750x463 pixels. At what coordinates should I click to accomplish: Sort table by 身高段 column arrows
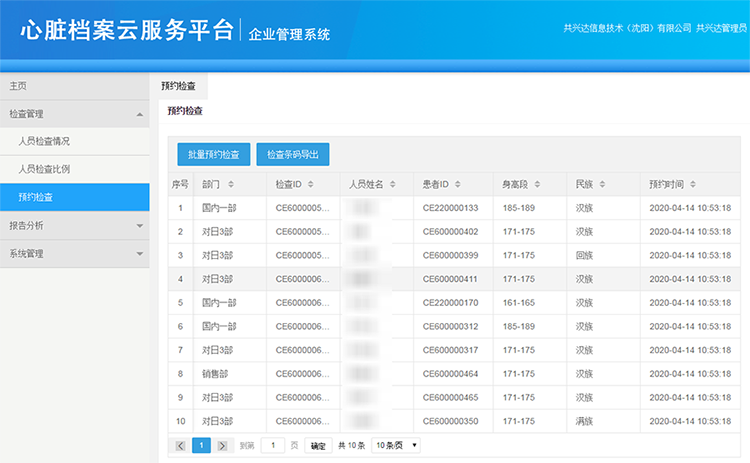(x=537, y=184)
